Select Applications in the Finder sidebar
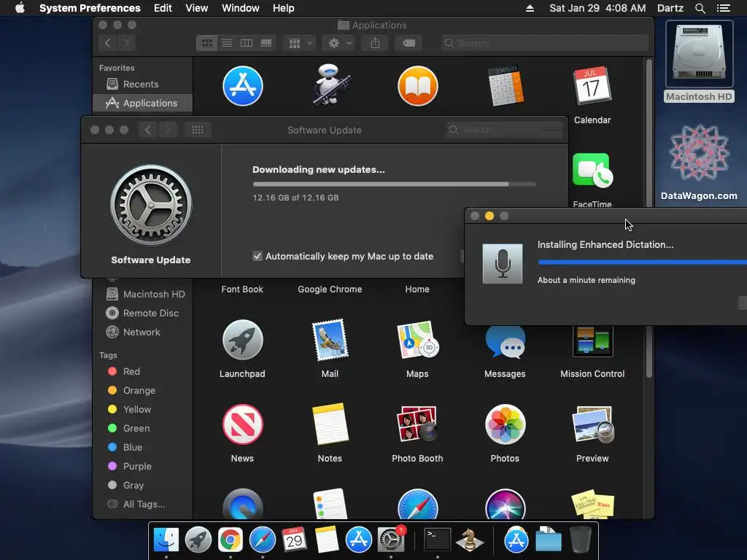The height and width of the screenshot is (560, 747). click(142, 103)
